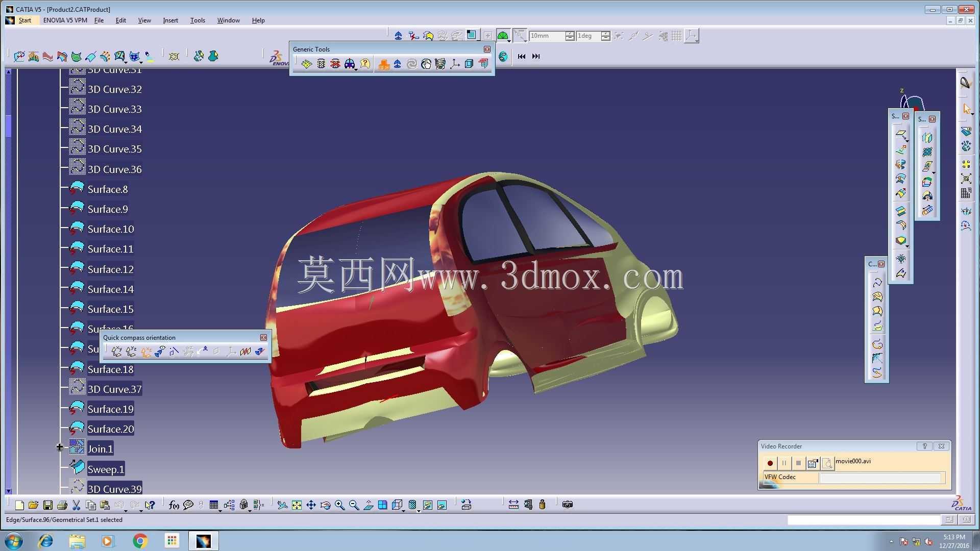Select Sweep.1 in the tree
The height and width of the screenshot is (551, 980).
[106, 469]
